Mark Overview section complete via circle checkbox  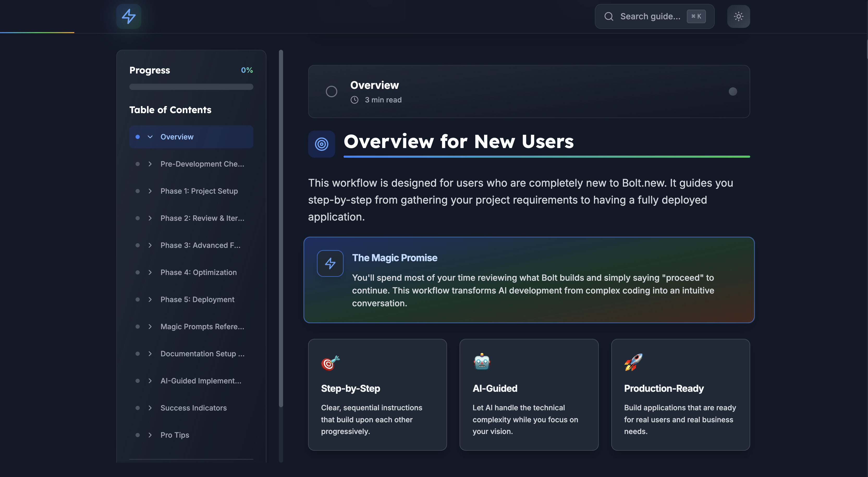(331, 91)
